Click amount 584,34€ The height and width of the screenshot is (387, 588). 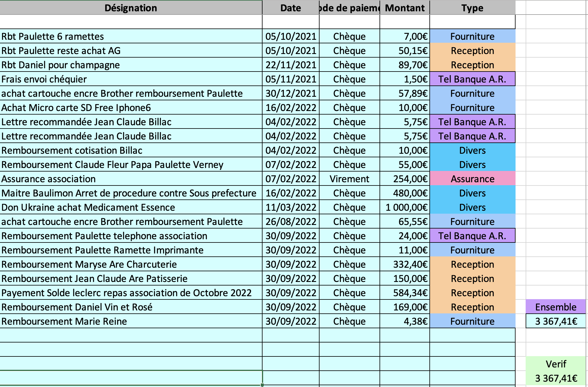(404, 293)
